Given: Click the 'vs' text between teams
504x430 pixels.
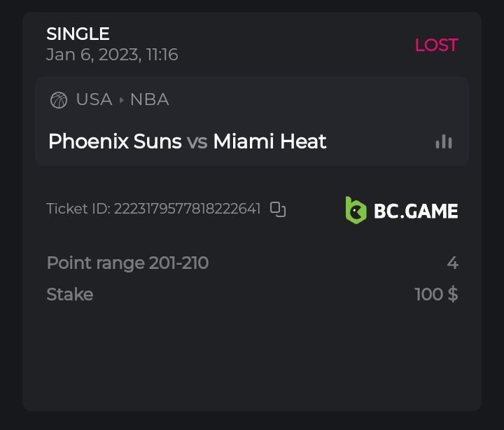Looking at the screenshot, I should 197,141.
